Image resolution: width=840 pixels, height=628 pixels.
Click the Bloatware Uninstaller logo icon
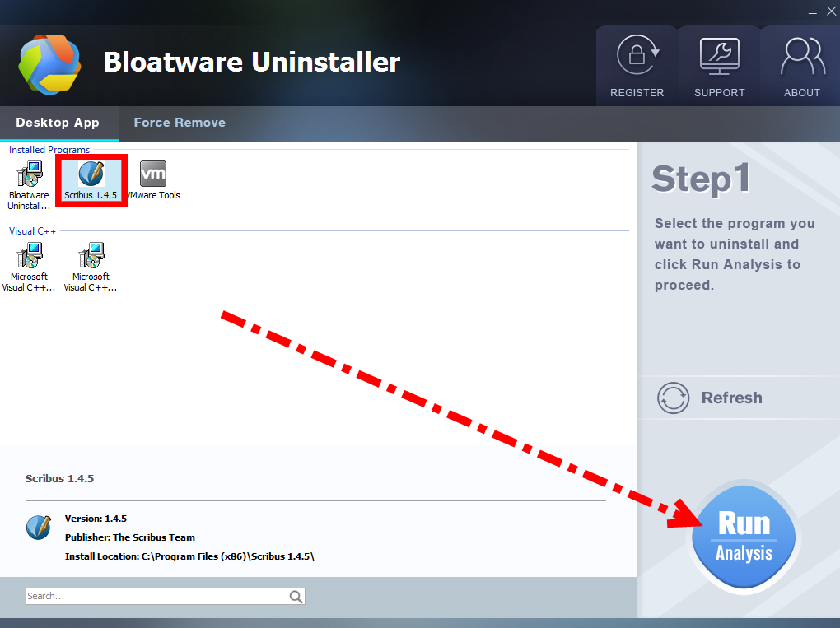(x=49, y=65)
